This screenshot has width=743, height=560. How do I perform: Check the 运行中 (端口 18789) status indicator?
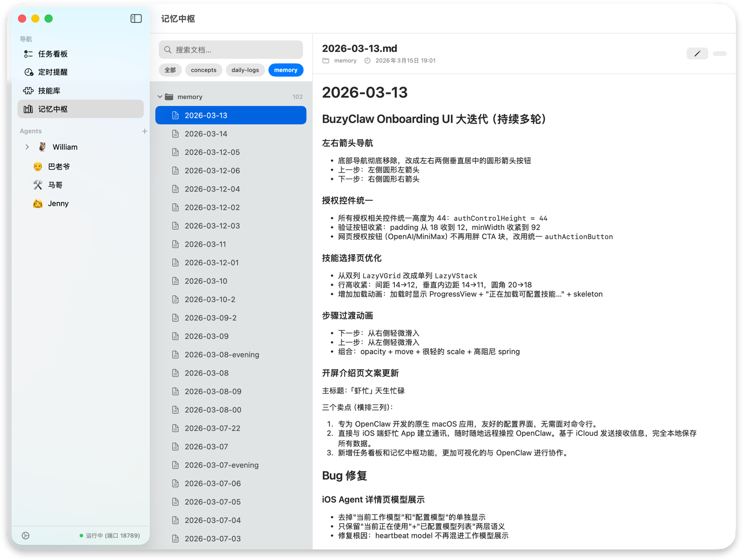point(110,535)
